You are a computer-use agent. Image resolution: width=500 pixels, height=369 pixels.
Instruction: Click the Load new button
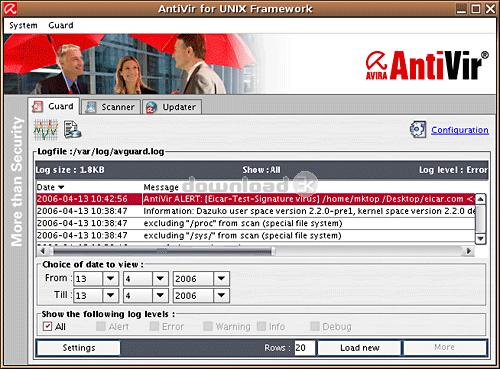(359, 348)
